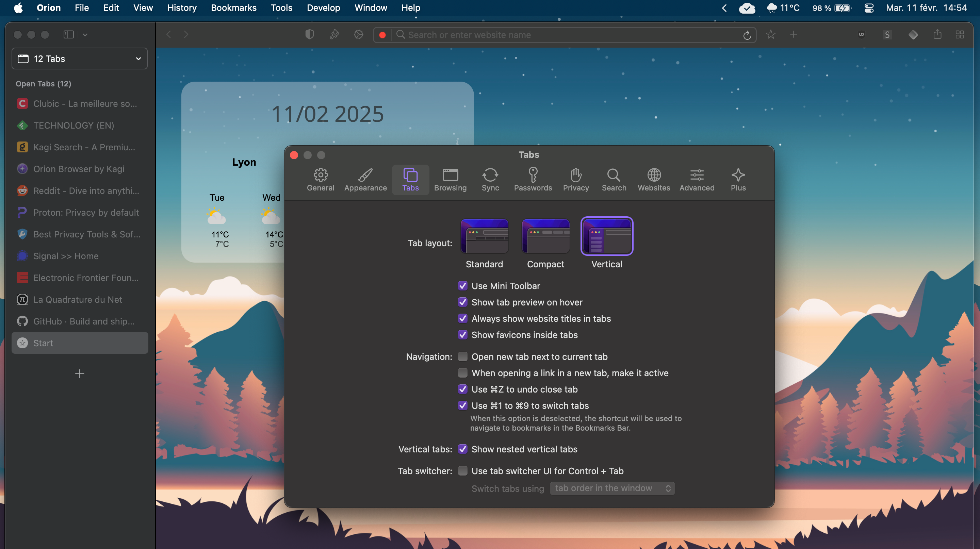
Task: Add a new tab with sidebar plus
Action: click(x=80, y=373)
